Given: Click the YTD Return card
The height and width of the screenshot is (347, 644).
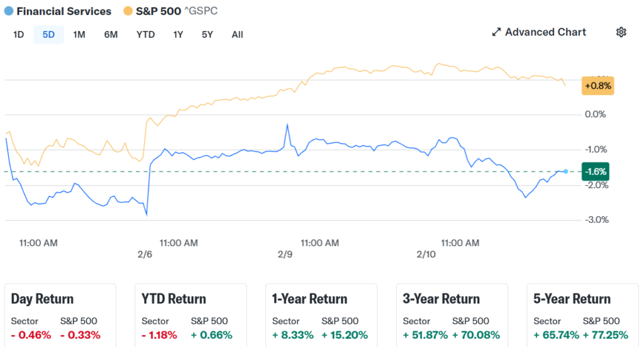Looking at the screenshot, I should (191, 314).
